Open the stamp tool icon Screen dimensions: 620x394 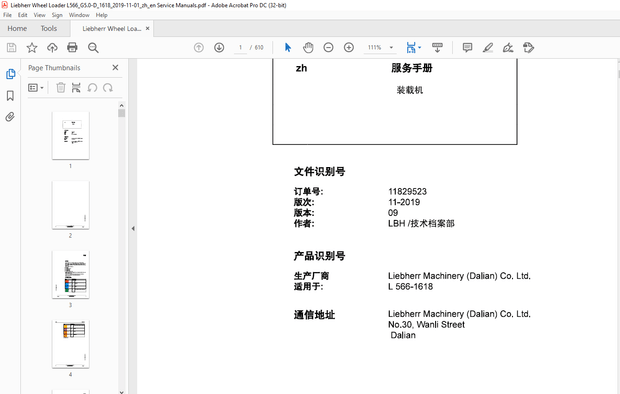pyautogui.click(x=528, y=47)
